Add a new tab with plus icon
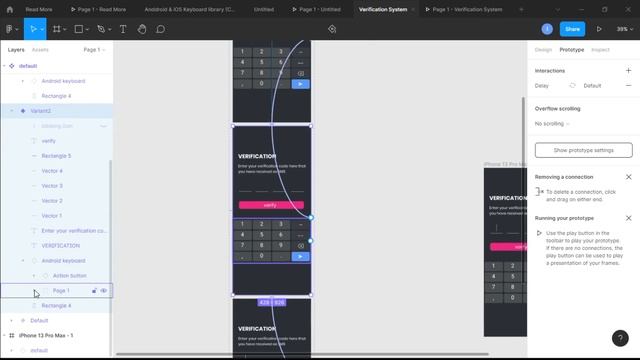This screenshot has height=360, width=640. (x=521, y=9)
